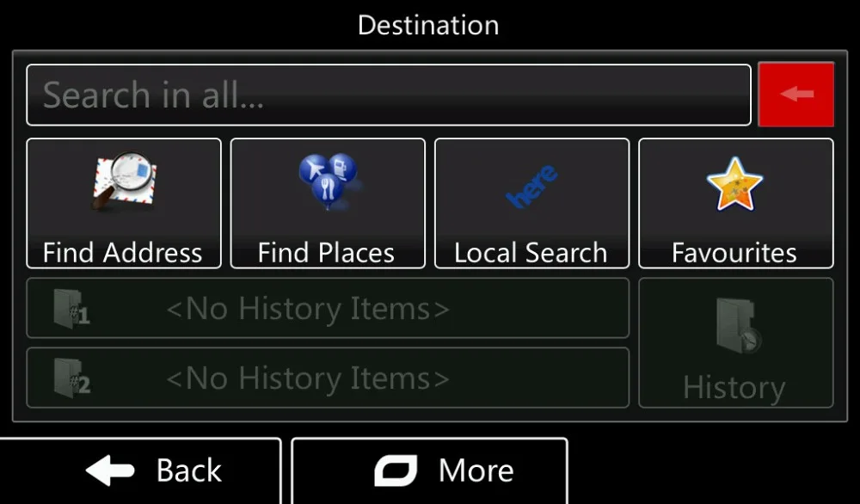Click the white Back arrow icon
The image size is (860, 504).
[110, 470]
